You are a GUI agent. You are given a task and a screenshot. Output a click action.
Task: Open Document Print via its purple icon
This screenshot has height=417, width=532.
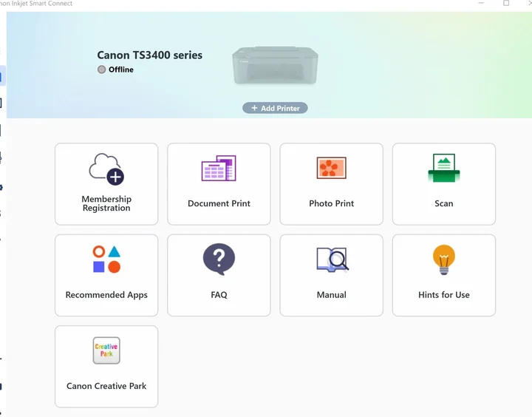219,169
